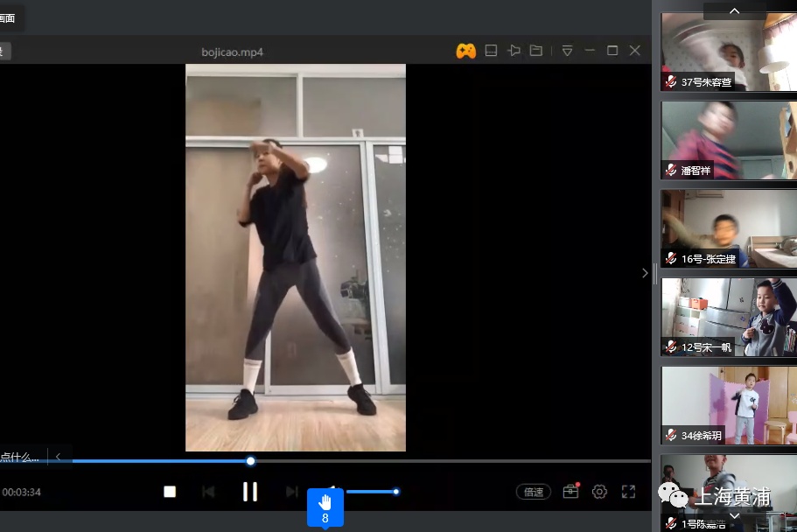Screen dimensions: 797x532
Task: Open player settings gear
Action: point(599,492)
